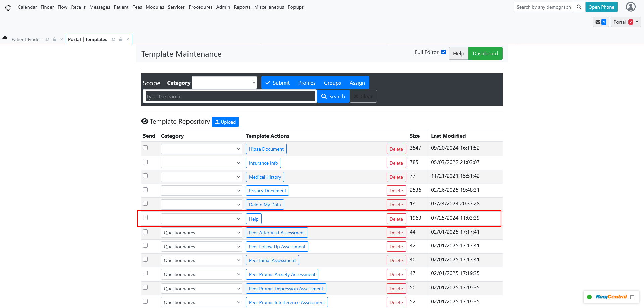Check Send box for Peer After Visit Assessment
This screenshot has width=644, height=308.
pos(145,232)
